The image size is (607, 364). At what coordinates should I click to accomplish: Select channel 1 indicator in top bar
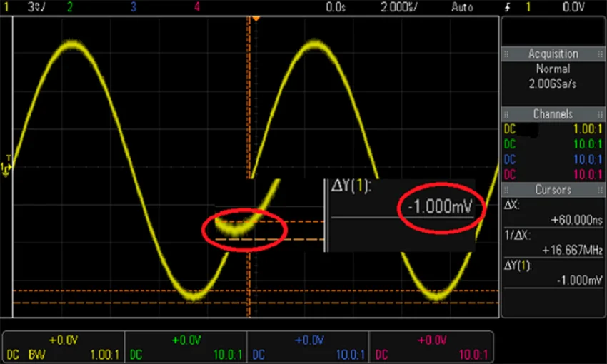pos(6,7)
